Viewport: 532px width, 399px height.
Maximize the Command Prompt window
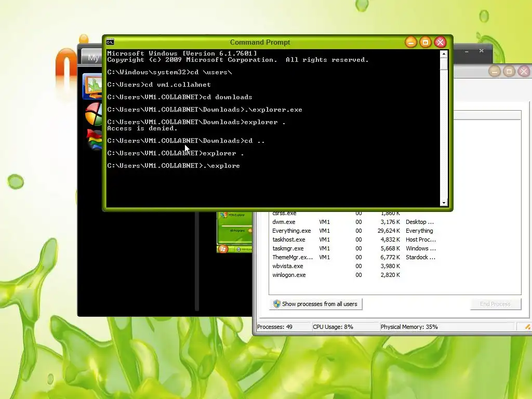tap(425, 43)
